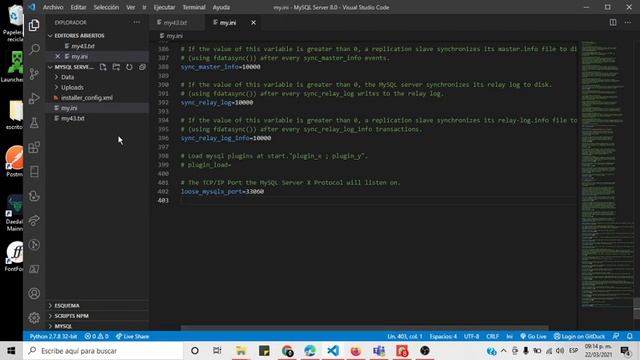Start Live Share session from status bar

tap(132, 336)
